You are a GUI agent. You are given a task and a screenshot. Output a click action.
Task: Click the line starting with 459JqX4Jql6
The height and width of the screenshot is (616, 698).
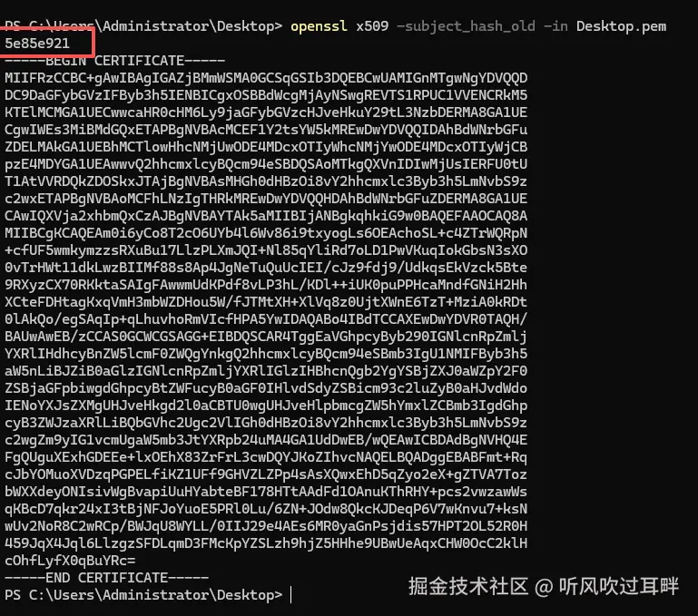[266, 543]
